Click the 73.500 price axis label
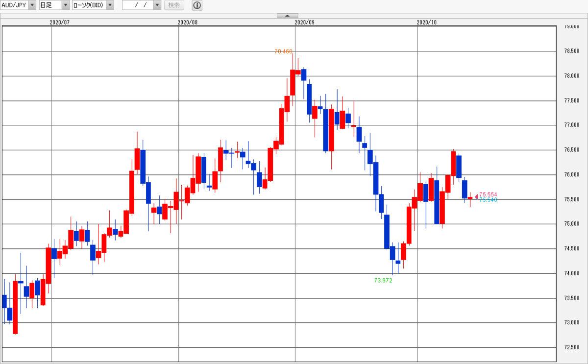The width and height of the screenshot is (588, 364). pos(572,298)
